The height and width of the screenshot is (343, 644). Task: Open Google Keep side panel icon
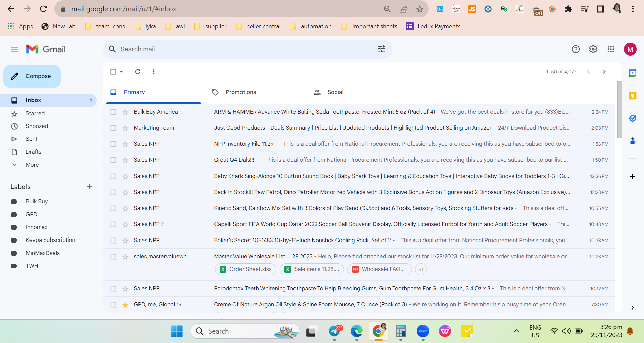pyautogui.click(x=633, y=96)
